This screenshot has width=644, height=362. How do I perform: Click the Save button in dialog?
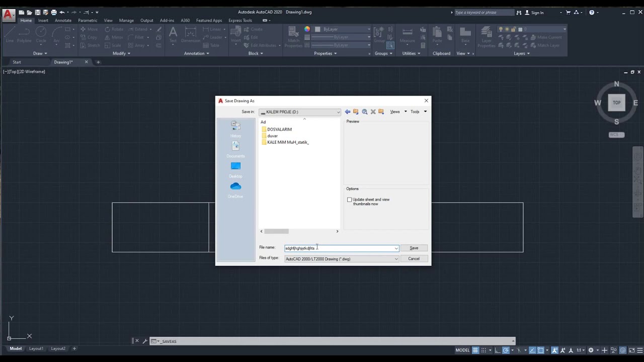414,248
